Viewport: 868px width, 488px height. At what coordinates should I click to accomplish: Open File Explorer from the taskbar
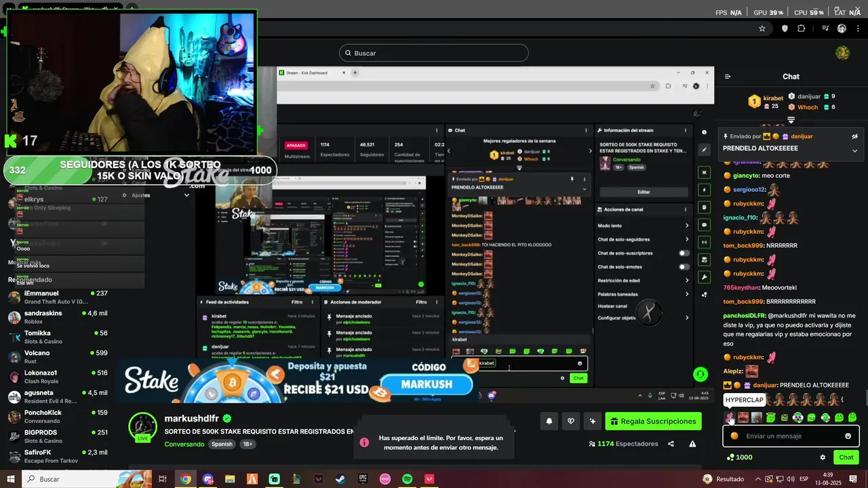coord(230,479)
